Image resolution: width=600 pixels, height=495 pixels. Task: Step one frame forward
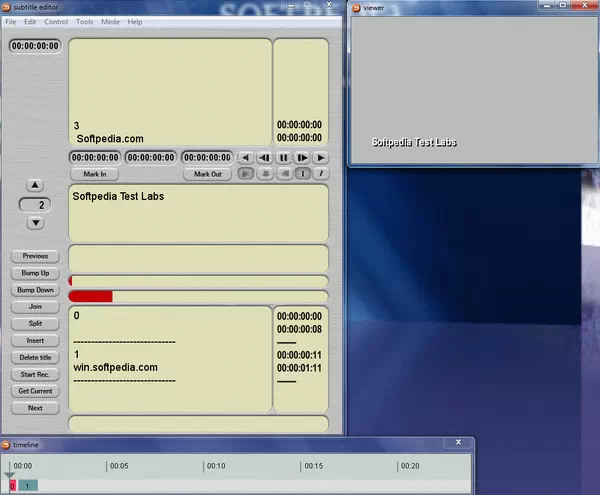click(302, 158)
